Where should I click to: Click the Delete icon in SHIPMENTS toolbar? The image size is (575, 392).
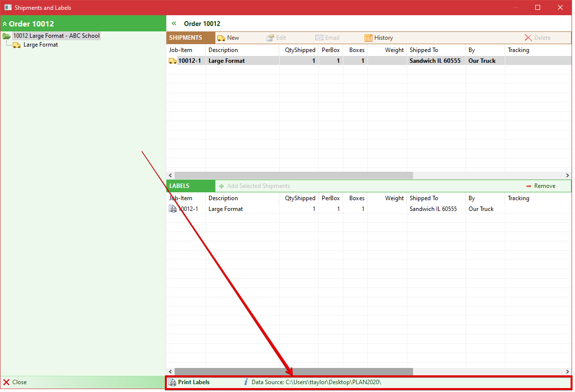tap(528, 37)
